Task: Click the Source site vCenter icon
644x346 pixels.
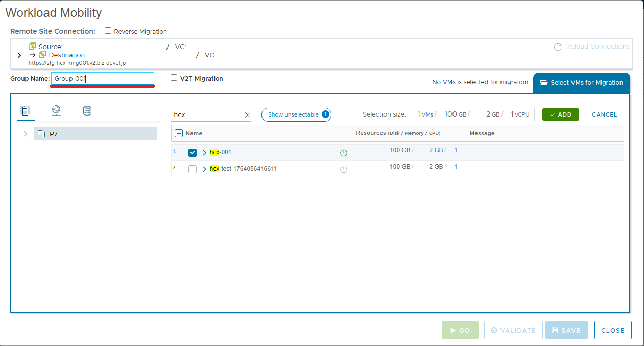Action: click(33, 47)
